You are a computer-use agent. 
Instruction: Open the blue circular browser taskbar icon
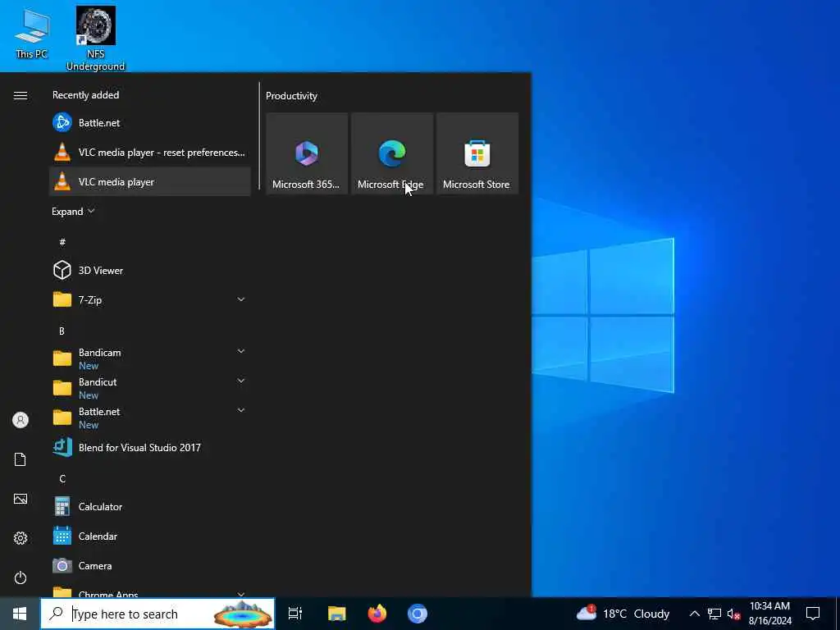tap(418, 614)
